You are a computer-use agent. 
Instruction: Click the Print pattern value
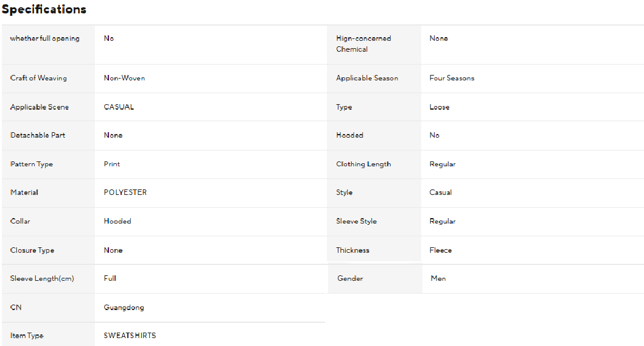(112, 164)
